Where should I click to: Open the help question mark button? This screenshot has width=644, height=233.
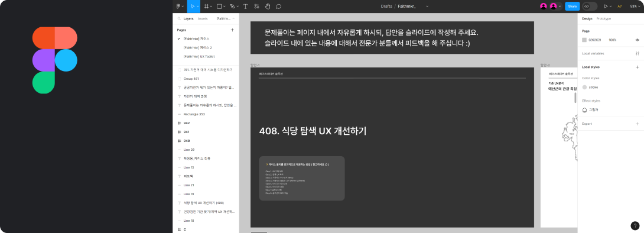[x=635, y=225]
